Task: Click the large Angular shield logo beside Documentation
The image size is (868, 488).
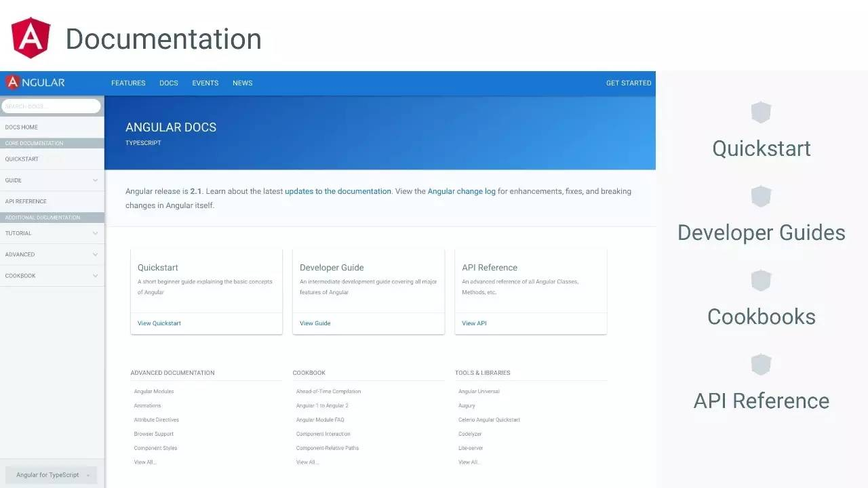Action: click(31, 38)
